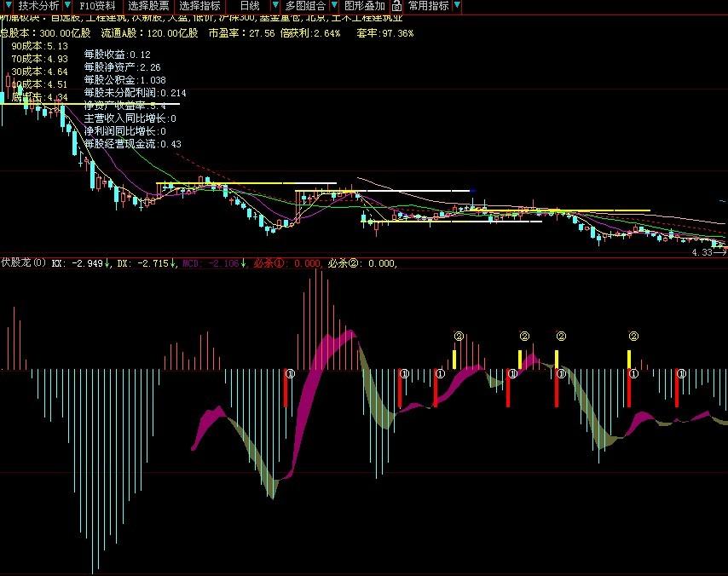Open the F10资料 menu
The width and height of the screenshot is (728, 576).
pyautogui.click(x=96, y=6)
